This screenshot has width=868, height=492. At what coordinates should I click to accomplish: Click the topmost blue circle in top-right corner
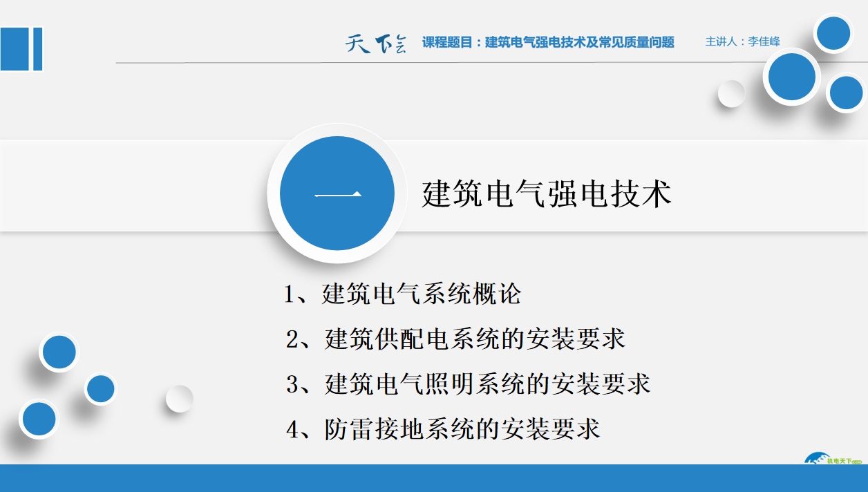point(833,33)
